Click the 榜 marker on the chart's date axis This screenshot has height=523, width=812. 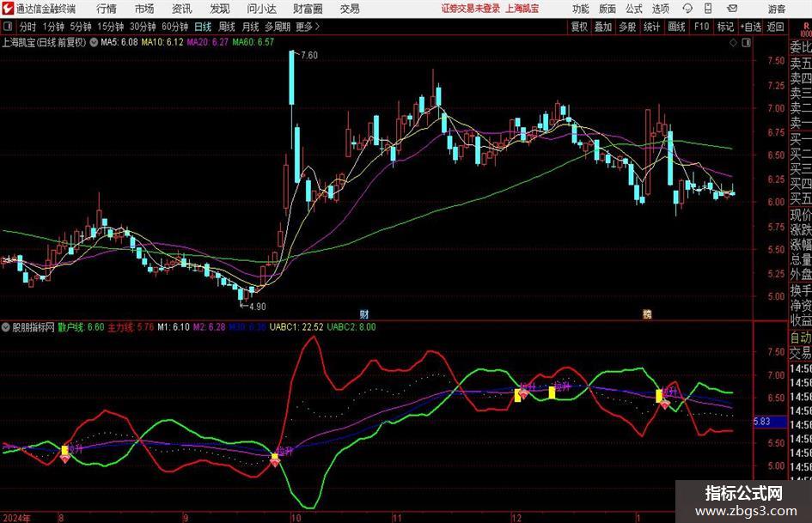[647, 313]
